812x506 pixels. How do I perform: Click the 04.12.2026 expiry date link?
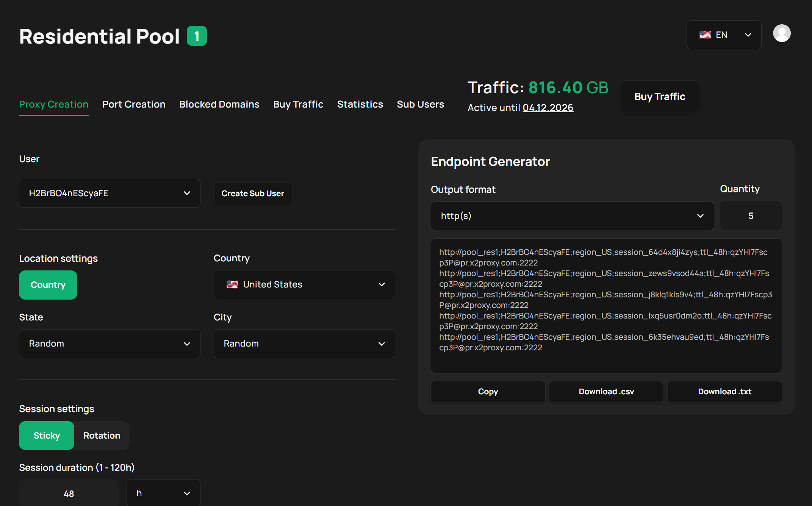coord(548,108)
